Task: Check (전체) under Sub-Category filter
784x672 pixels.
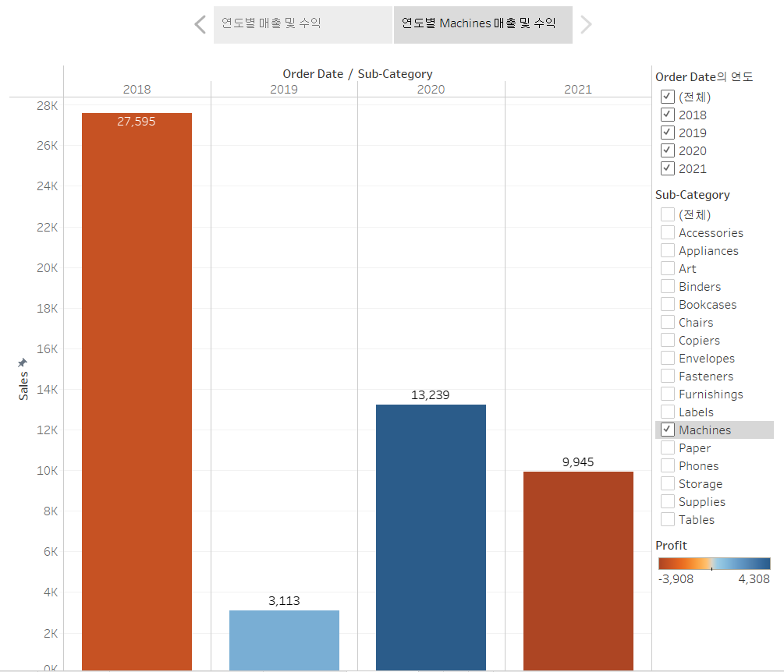Action: 668,214
